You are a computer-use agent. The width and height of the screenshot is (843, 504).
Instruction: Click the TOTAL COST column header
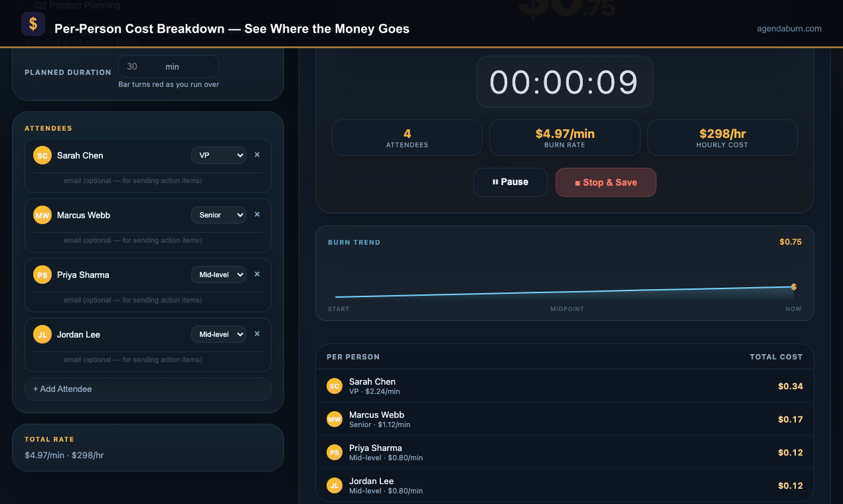[x=776, y=357]
